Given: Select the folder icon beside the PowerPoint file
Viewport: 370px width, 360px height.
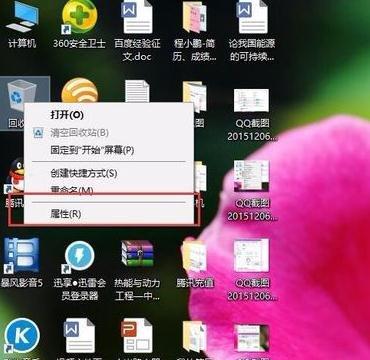Looking at the screenshot, I should 195,337.
